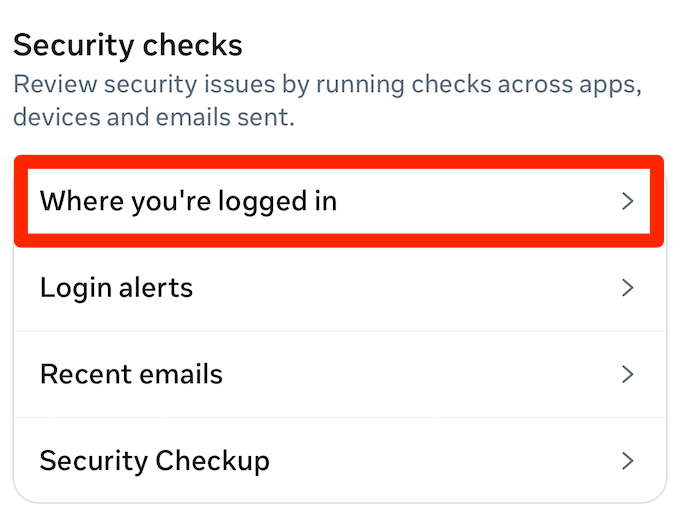
Task: Click the red-highlighted logged in option
Action: (340, 201)
